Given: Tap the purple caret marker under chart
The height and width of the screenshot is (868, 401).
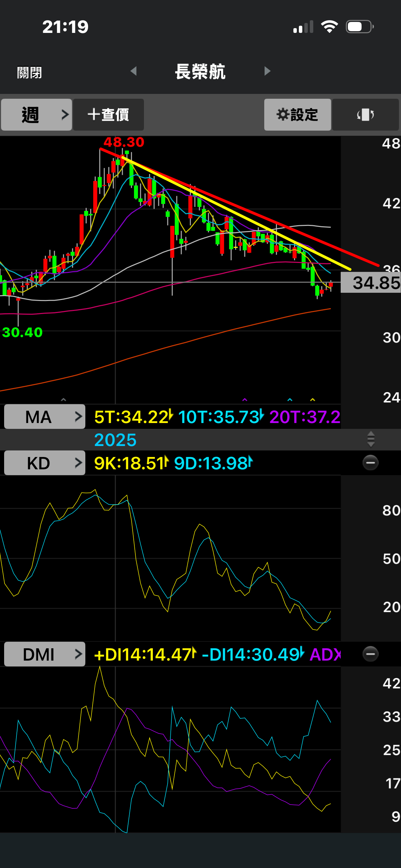Looking at the screenshot, I should tap(244, 400).
